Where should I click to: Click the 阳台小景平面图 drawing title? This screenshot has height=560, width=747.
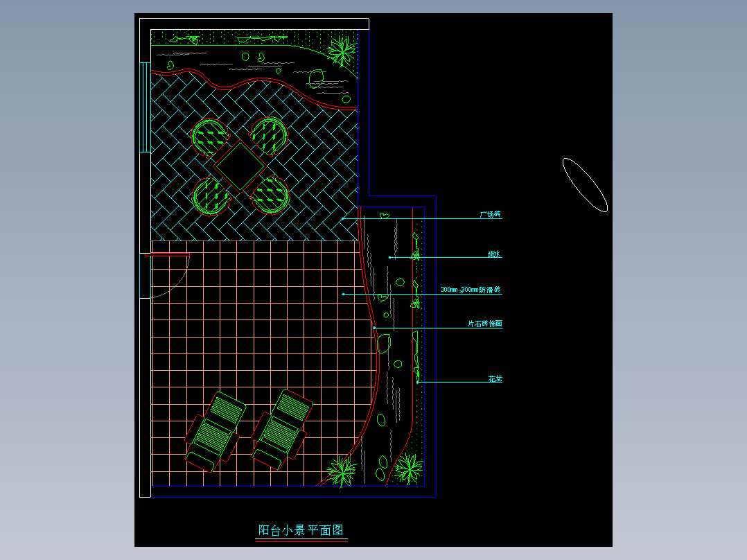[x=301, y=530]
